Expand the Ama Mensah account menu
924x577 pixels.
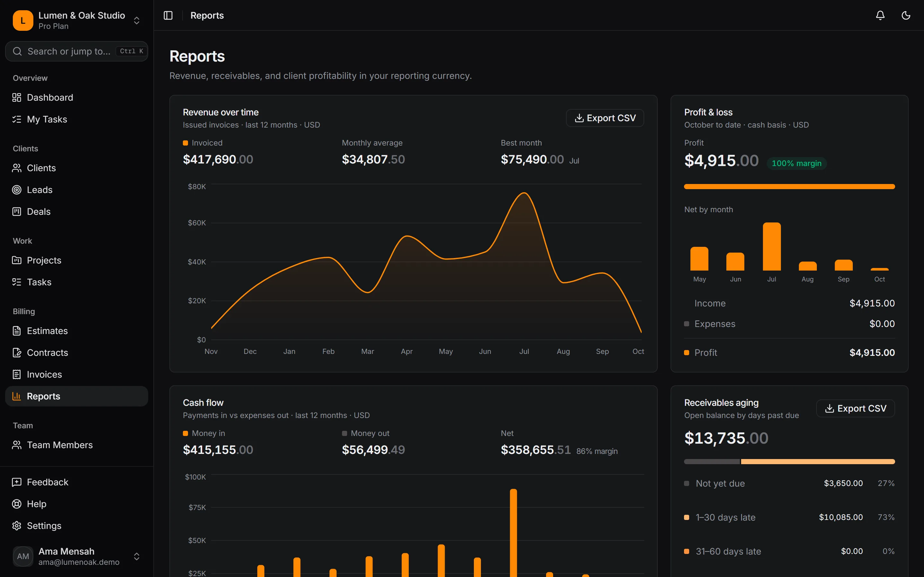(76, 556)
